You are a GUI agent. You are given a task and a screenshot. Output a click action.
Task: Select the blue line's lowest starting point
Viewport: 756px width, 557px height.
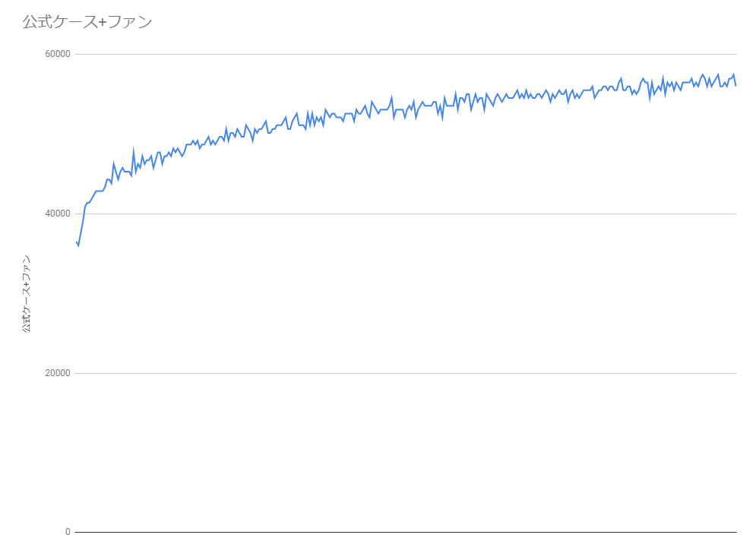(78, 246)
